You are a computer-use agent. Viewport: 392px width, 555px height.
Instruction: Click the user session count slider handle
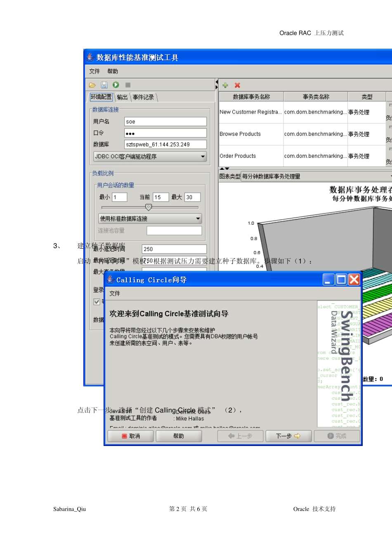tap(149, 207)
